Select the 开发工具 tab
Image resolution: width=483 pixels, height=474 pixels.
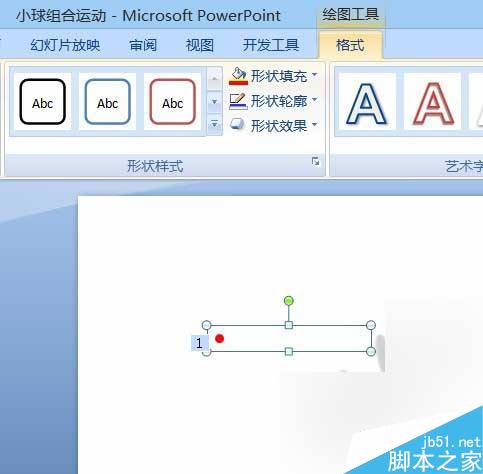click(x=271, y=45)
